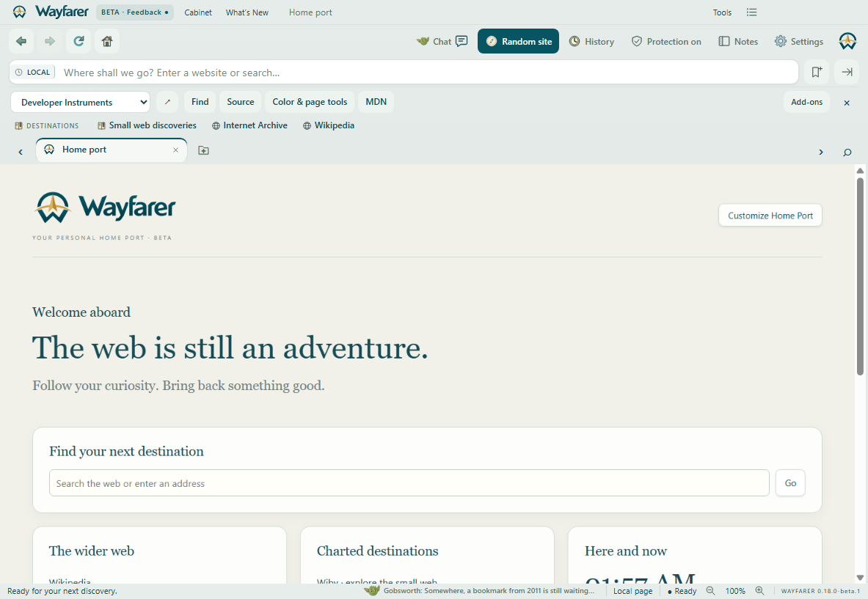868x599 pixels.
Task: Open the Chat panel
Action: [442, 42]
